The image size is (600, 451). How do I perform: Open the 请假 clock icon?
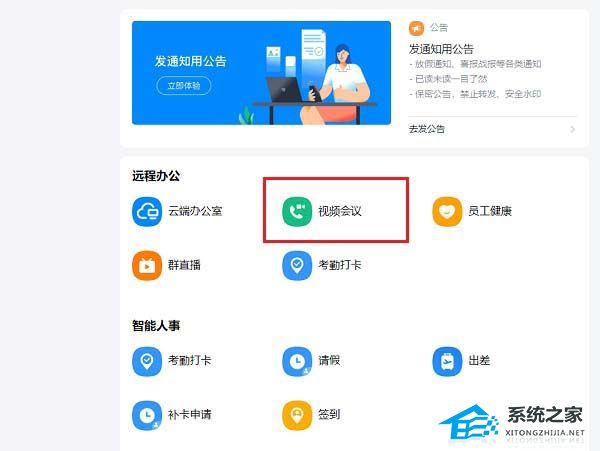click(x=297, y=361)
